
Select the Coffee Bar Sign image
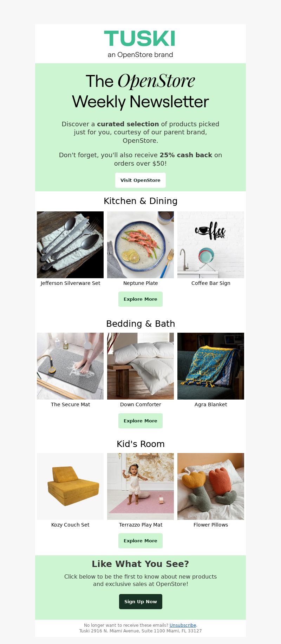(211, 245)
